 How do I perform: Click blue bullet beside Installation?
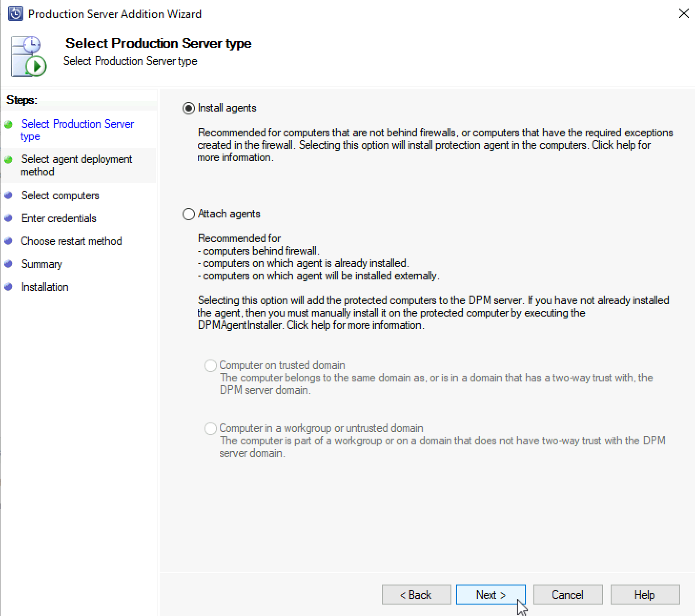pos(8,287)
